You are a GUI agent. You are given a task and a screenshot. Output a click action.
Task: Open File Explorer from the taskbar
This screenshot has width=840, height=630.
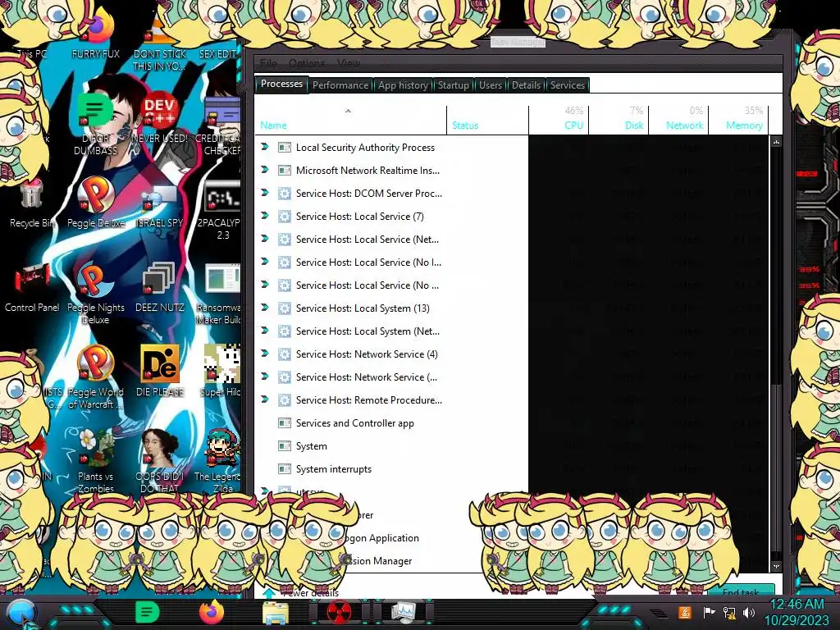(276, 613)
